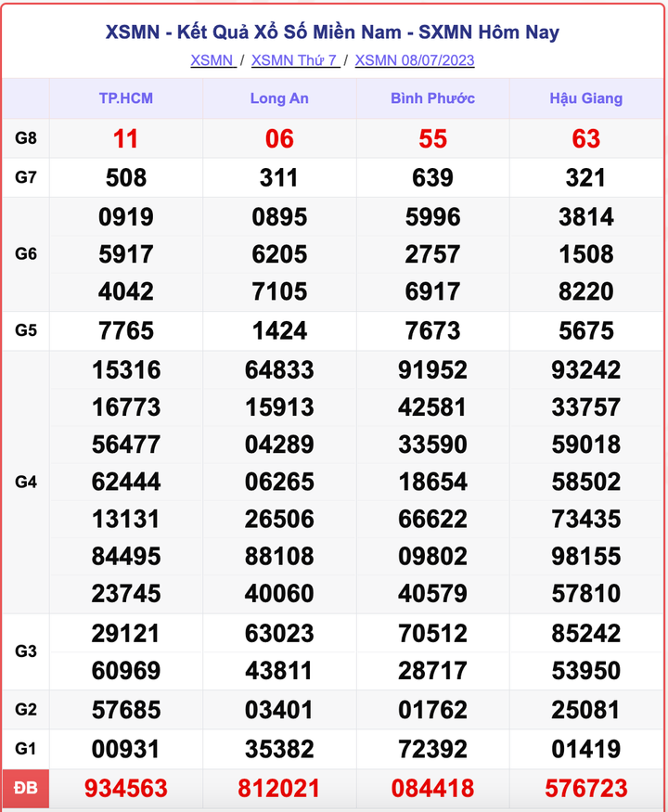Click the G8 row label
Image resolution: width=668 pixels, height=812 pixels.
[26, 138]
